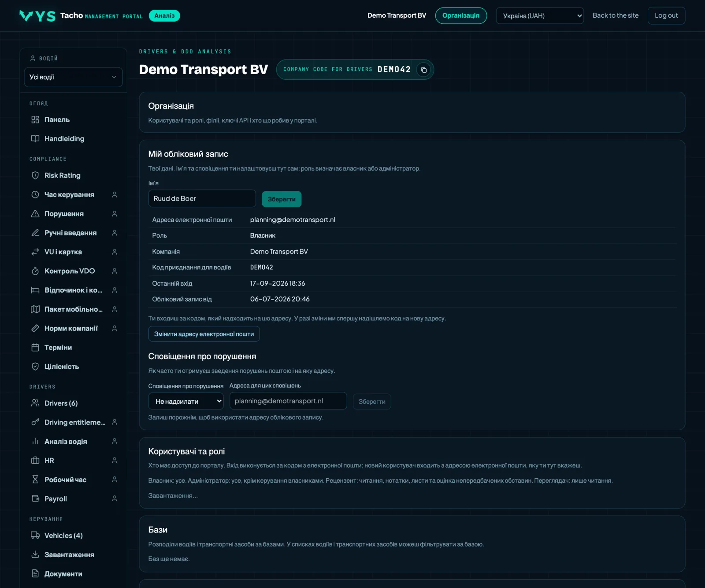The height and width of the screenshot is (588, 705).
Task: Open the Не надсилати notification frequency dropdown
Action: pyautogui.click(x=186, y=401)
